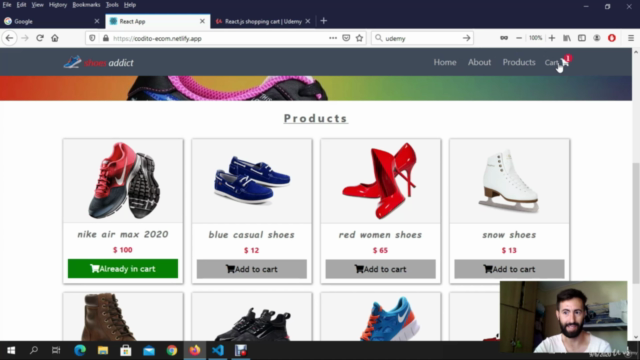The image size is (640, 360).
Task: Open taskbar search magnifier
Action: [x=34, y=350]
